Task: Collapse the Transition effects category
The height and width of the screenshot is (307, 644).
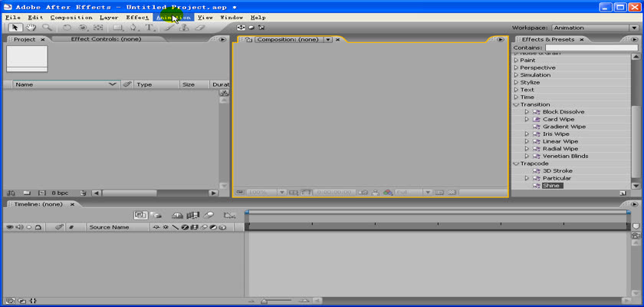Action: pyautogui.click(x=517, y=104)
